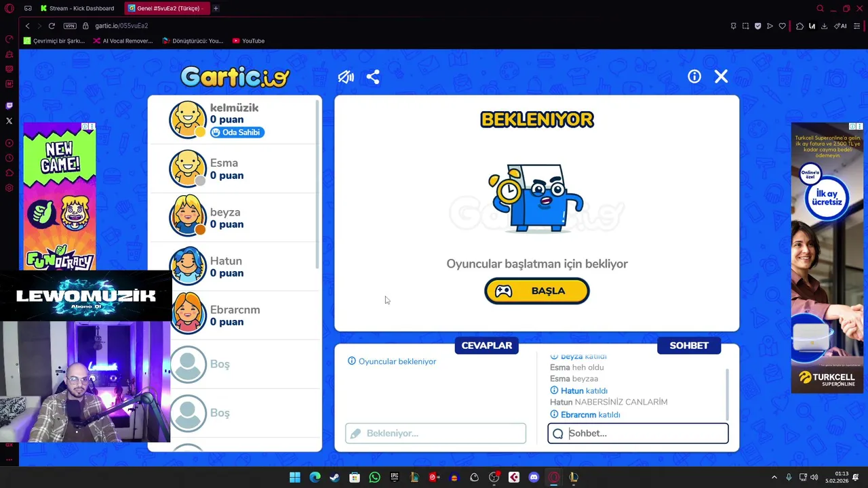Take a snapshot with capture icon
This screenshot has height=488, width=868.
(745, 26)
